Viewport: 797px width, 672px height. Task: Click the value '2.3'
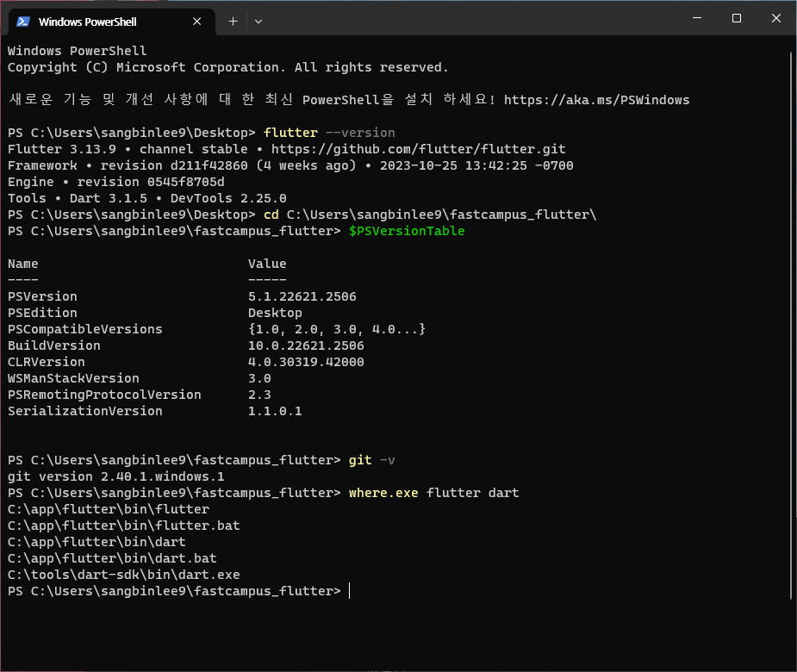(259, 395)
